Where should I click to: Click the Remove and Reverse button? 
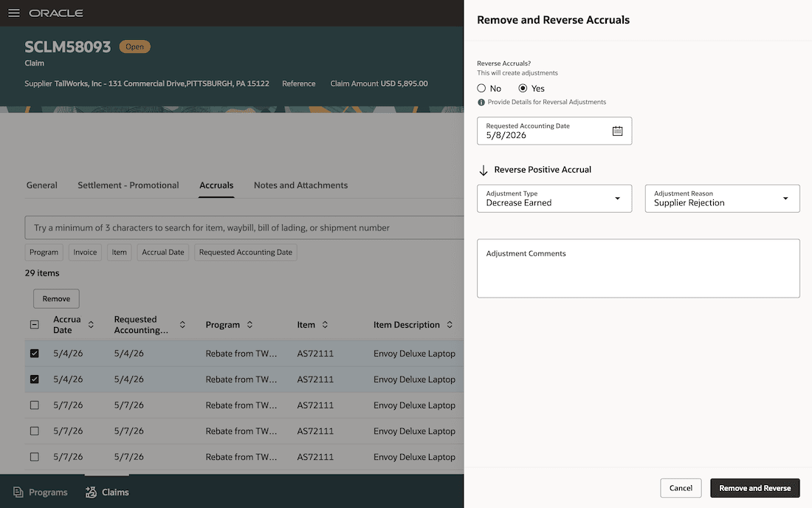click(x=754, y=488)
